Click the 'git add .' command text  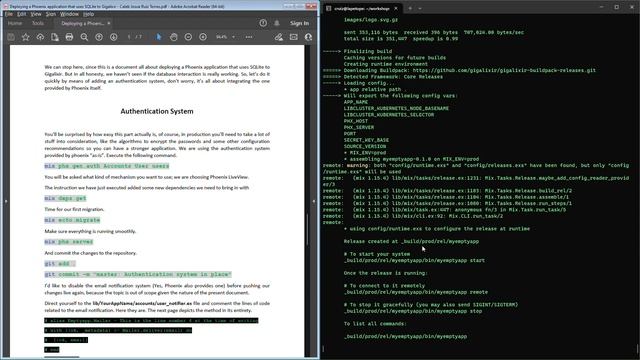[60, 264]
